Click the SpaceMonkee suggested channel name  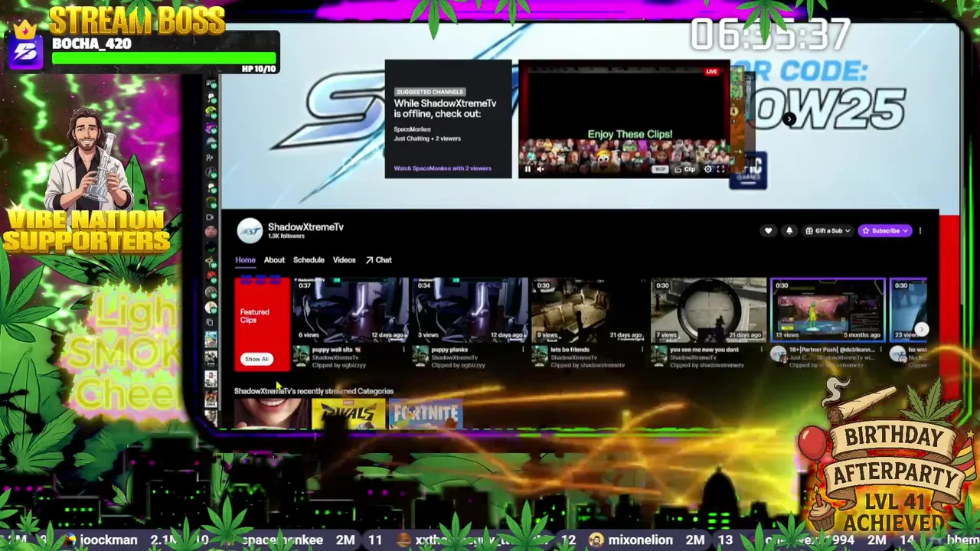click(x=412, y=129)
